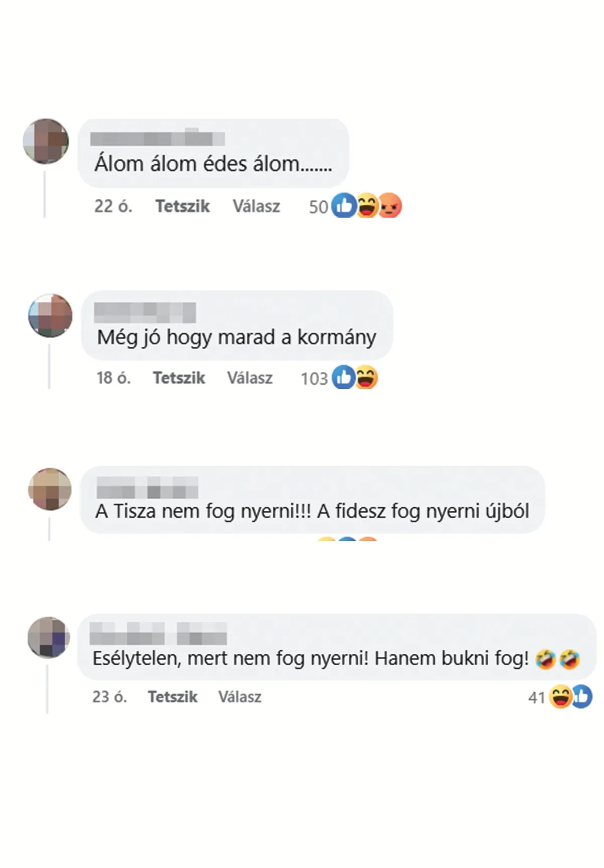Image resolution: width=604 pixels, height=868 pixels.
Task: Click the thumbs-up icon beside the 103 count
Action: 344,377
